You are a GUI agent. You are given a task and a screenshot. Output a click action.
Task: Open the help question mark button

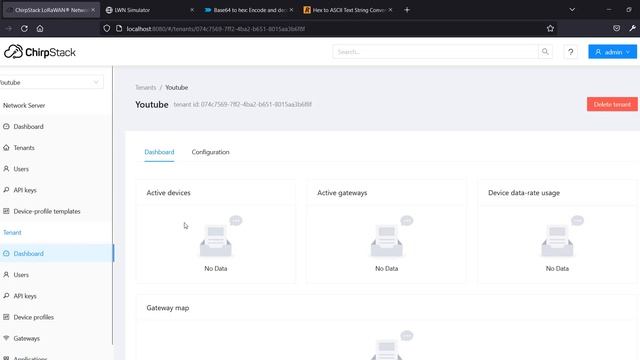[570, 52]
